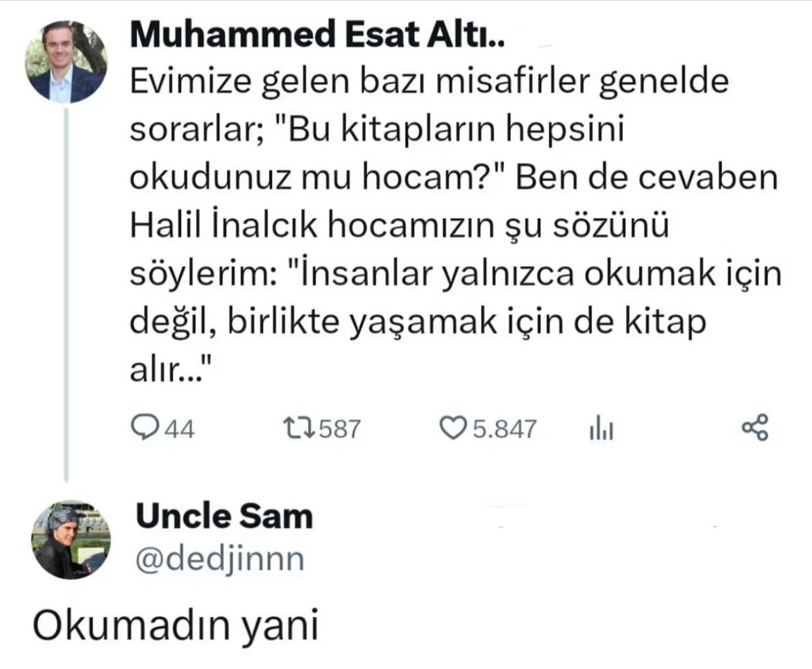This screenshot has width=812, height=669.
Task: Click the retweet count 587
Action: tap(339, 429)
